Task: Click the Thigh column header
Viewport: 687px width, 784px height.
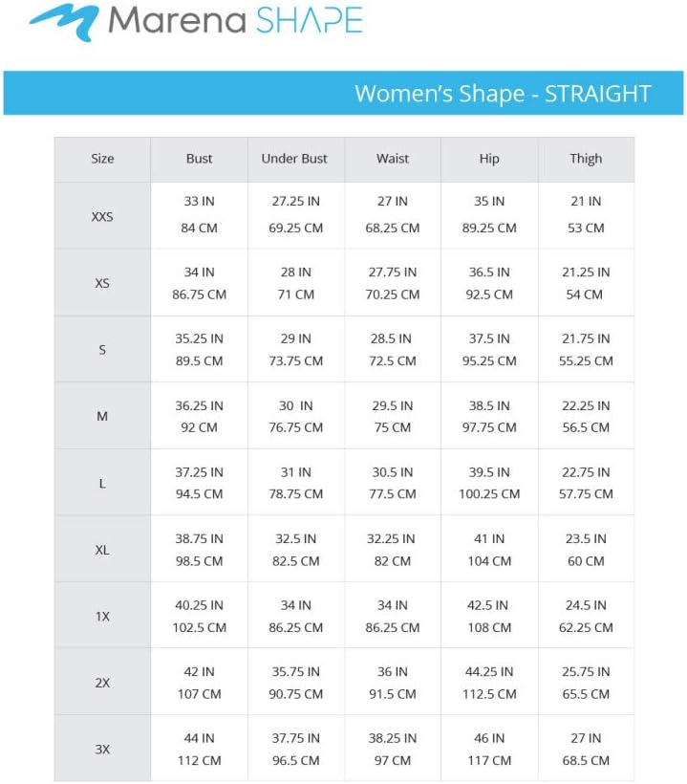Action: (586, 159)
